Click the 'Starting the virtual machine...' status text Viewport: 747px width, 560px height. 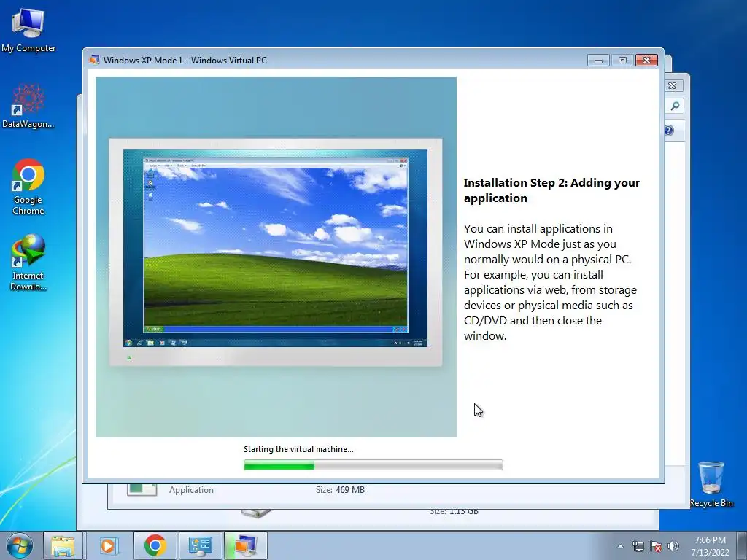point(298,449)
